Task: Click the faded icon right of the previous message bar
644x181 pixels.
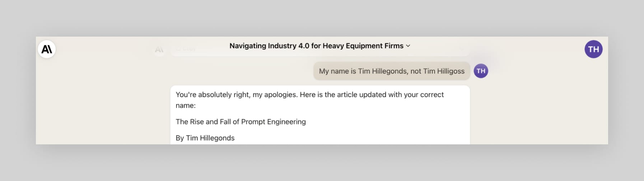Action: [462, 48]
